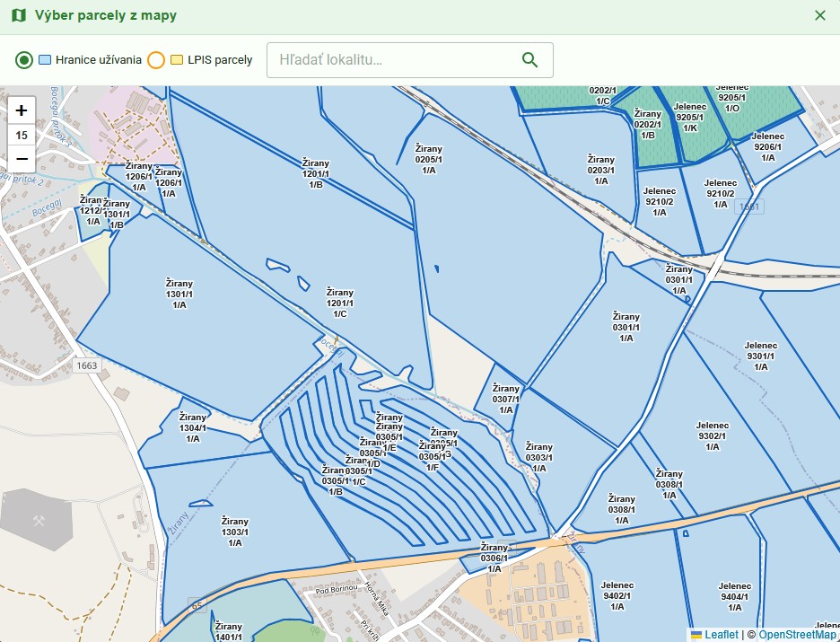Image resolution: width=840 pixels, height=642 pixels.
Task: Select parcel Žirany 1304/1 1/A
Action: pyautogui.click(x=192, y=427)
